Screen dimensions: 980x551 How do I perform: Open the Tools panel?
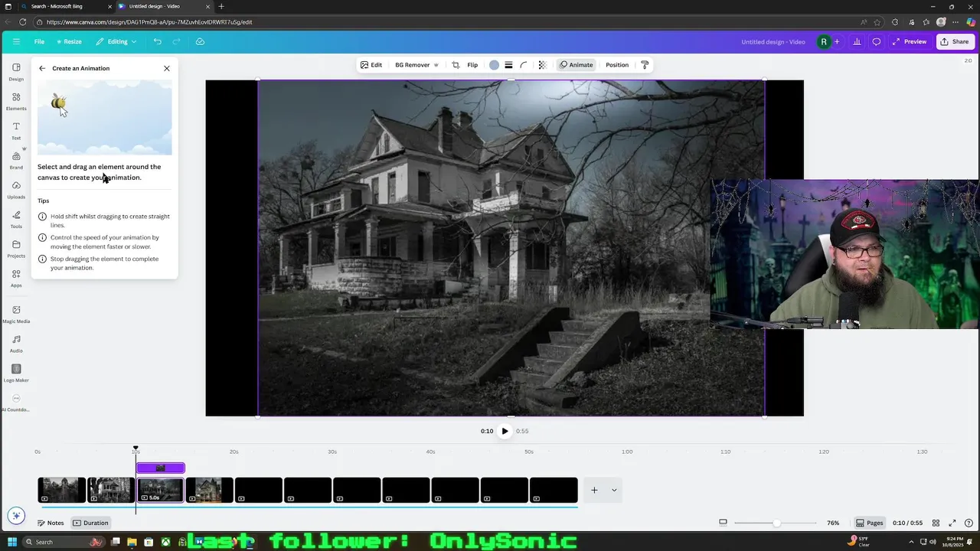(16, 220)
